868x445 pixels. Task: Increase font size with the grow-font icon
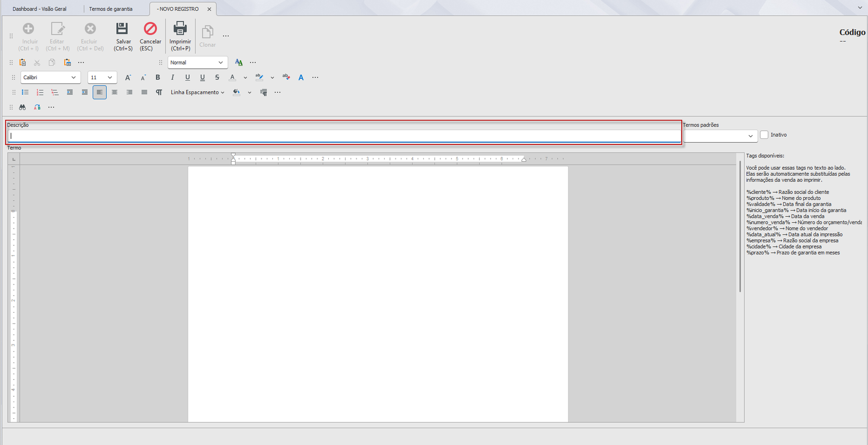128,78
